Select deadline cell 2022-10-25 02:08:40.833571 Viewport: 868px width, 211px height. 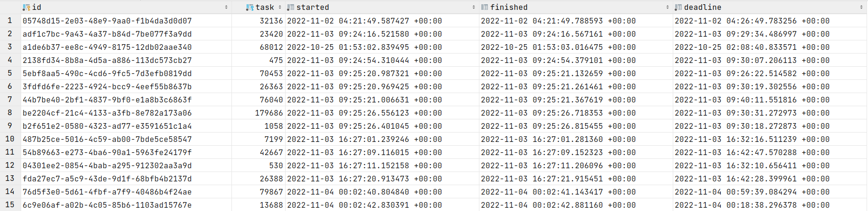point(752,47)
